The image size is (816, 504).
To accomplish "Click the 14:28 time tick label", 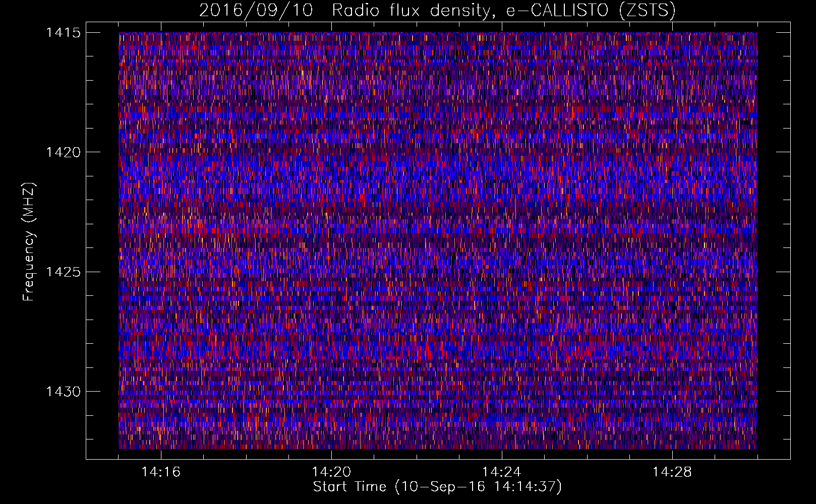I will [x=672, y=472].
